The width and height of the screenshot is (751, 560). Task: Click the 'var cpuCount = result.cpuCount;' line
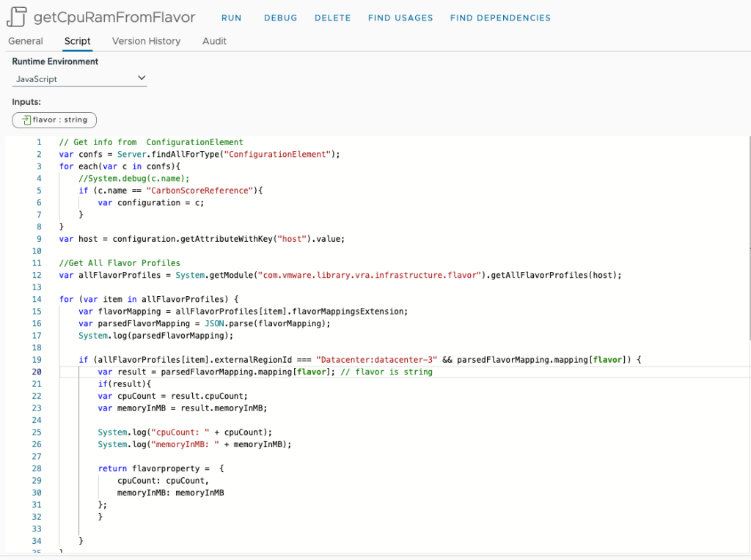(x=173, y=397)
